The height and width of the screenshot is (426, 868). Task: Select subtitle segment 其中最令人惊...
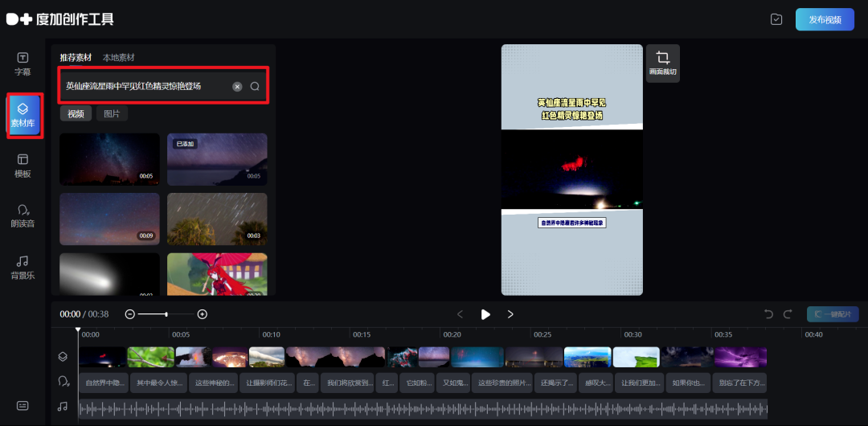point(158,383)
